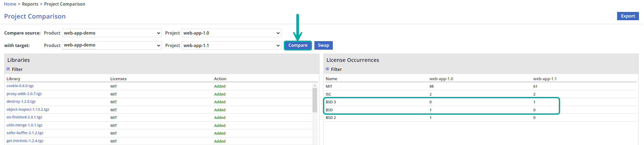Open the proxy-addr-2.0.7.tgz library link
Image resolution: width=644 pixels, height=145 pixels.
24,94
